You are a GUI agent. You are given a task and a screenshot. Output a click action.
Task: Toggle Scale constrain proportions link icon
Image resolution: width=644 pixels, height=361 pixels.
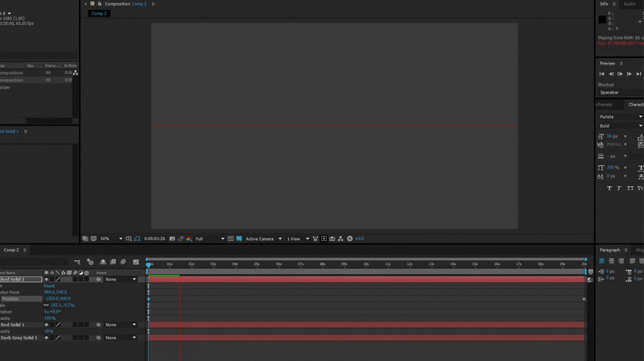(46, 305)
